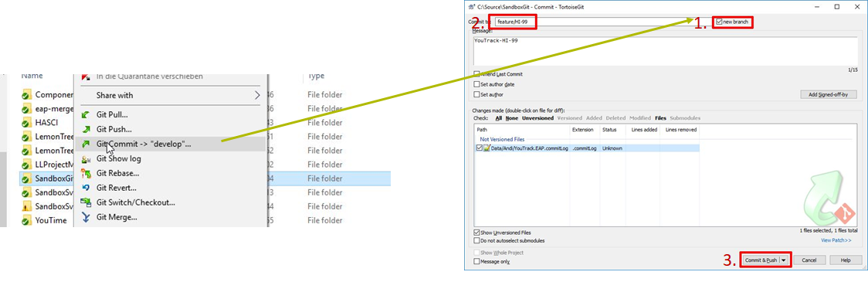Enable Set author date checkbox
868x282 pixels.
coord(476,84)
